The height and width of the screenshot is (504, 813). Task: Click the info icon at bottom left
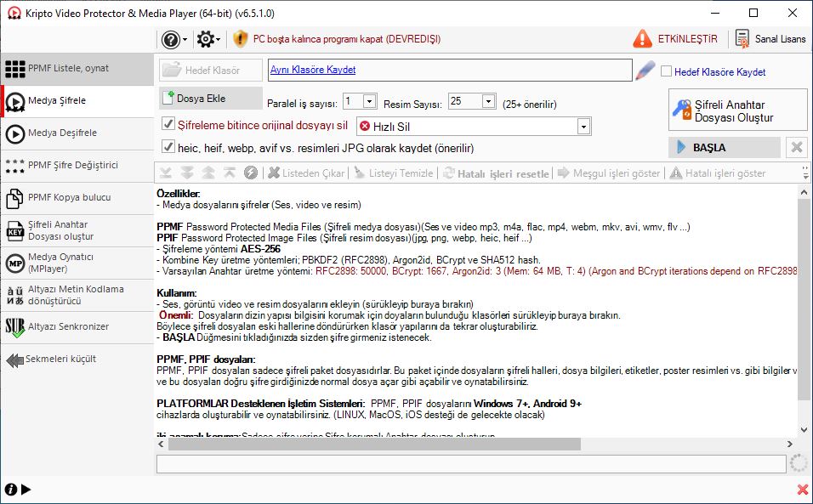click(x=10, y=489)
